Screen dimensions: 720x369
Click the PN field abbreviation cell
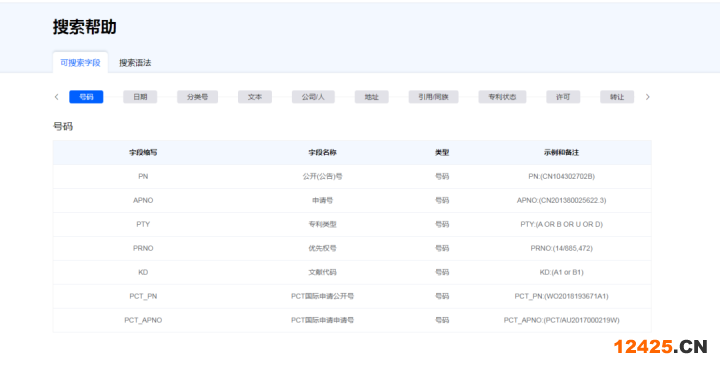(143, 176)
